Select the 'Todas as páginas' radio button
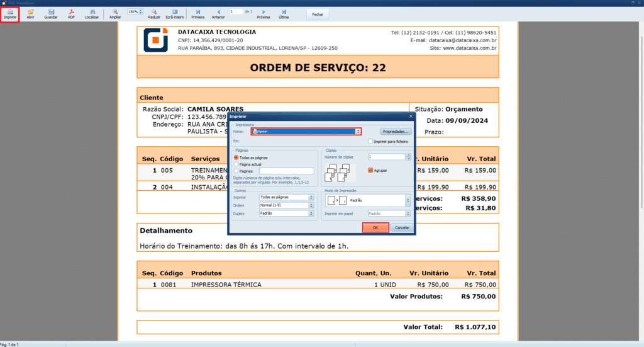This screenshot has height=347, width=644. point(236,157)
